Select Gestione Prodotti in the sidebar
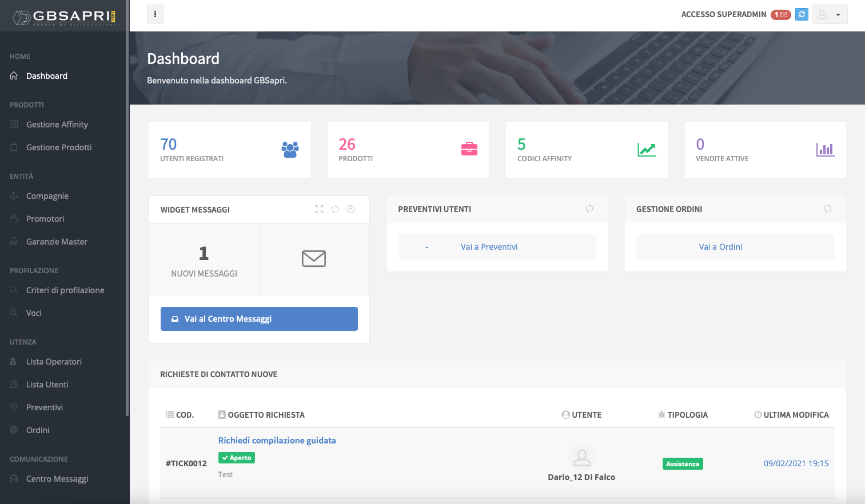865x504 pixels. tap(58, 147)
